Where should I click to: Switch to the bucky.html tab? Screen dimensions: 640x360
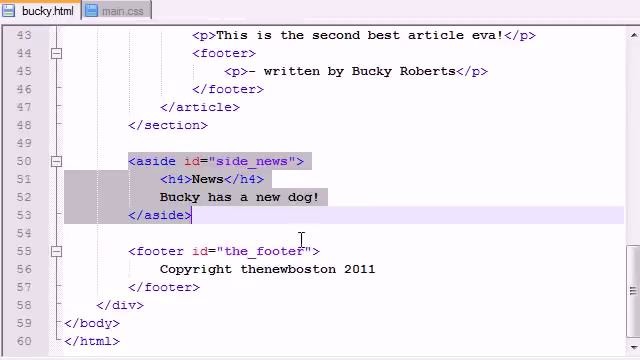pos(41,11)
